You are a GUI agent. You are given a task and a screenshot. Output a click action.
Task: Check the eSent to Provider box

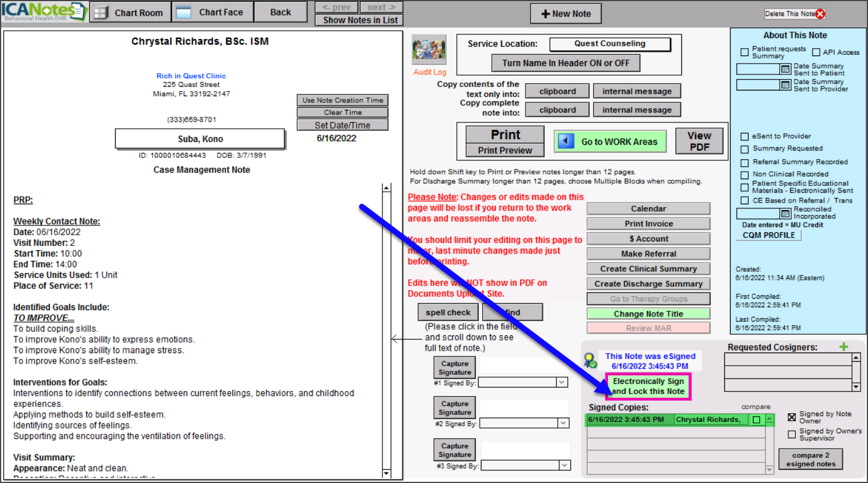744,136
